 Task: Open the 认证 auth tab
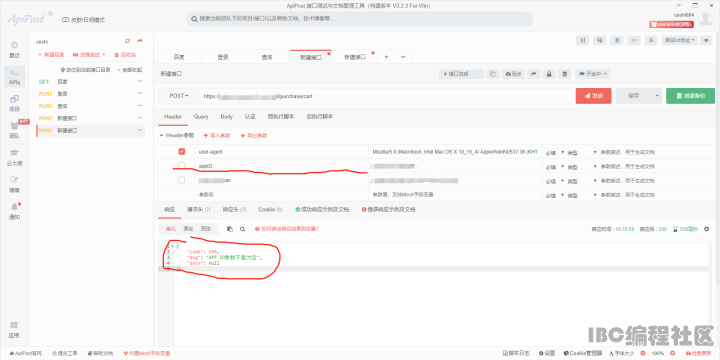250,117
